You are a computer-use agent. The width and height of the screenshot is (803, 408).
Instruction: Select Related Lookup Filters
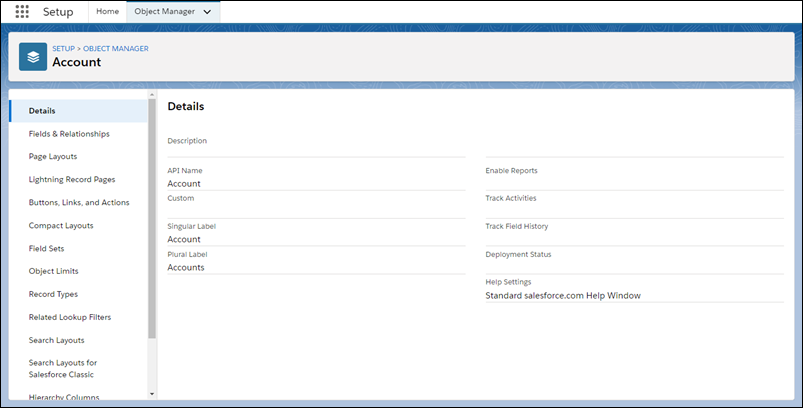tap(70, 317)
